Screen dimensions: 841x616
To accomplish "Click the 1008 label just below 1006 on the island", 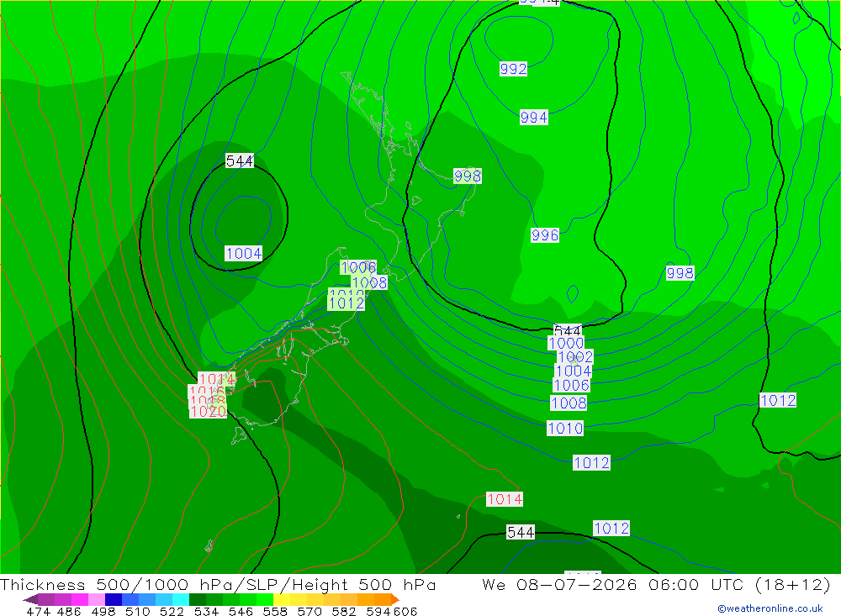I will (369, 282).
